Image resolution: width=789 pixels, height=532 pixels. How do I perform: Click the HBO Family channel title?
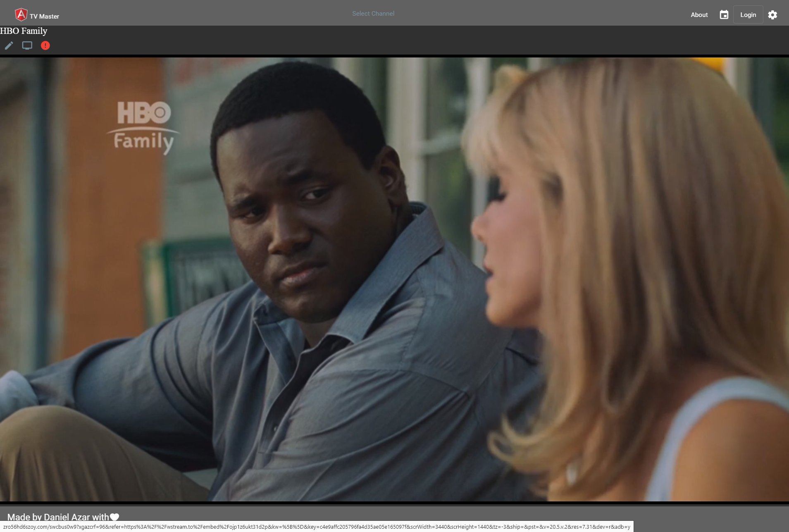[23, 31]
